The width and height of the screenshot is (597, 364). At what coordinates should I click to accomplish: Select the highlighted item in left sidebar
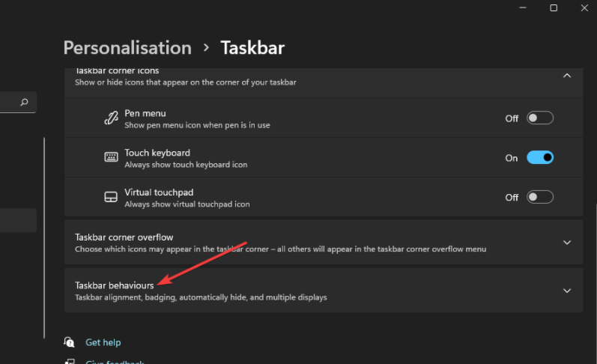tap(18, 220)
